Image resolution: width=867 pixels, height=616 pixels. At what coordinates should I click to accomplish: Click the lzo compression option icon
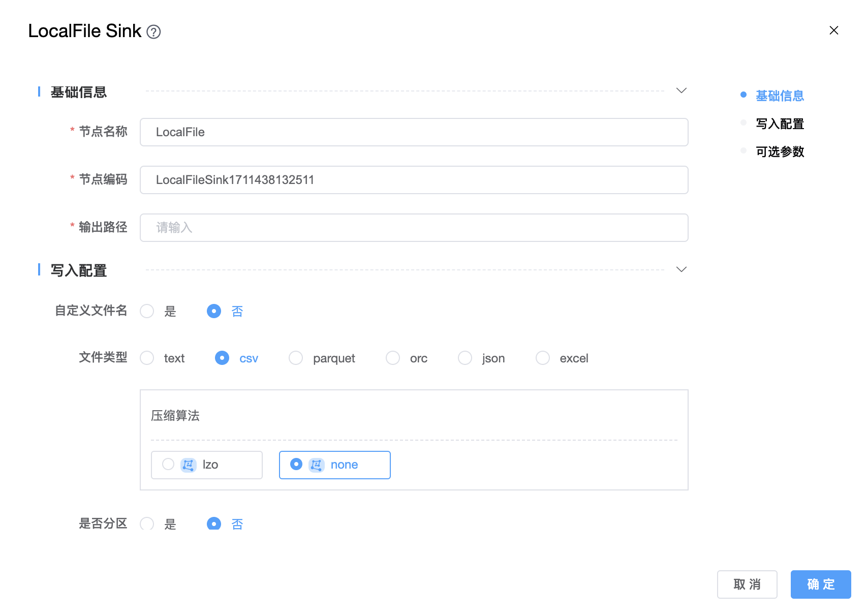[x=189, y=465]
